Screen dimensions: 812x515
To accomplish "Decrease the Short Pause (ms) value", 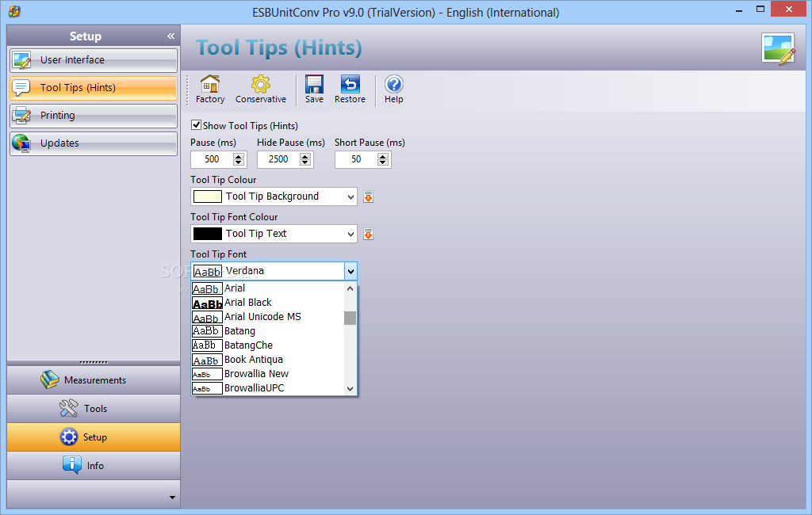I will pos(383,163).
